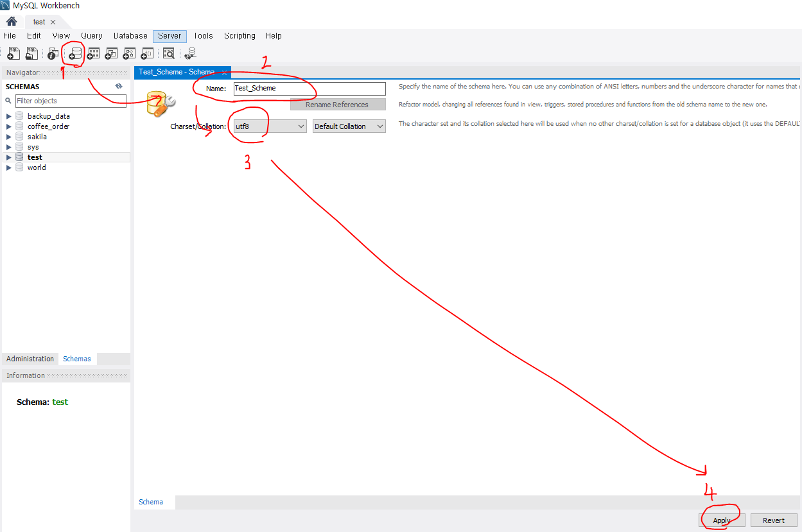802x532 pixels.
Task: Click the green test schema text in Information
Action: tap(60, 402)
